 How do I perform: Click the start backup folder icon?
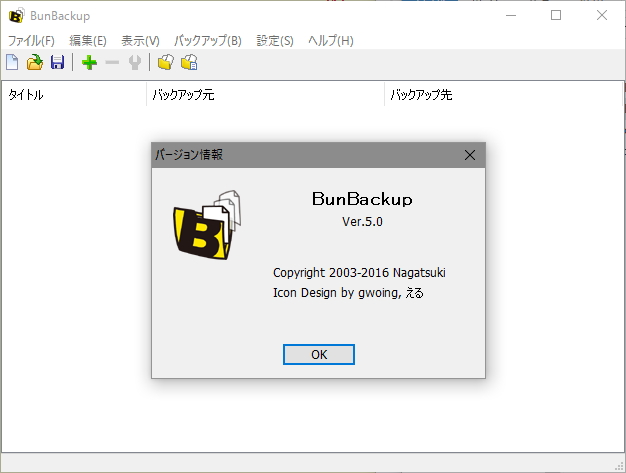[165, 62]
